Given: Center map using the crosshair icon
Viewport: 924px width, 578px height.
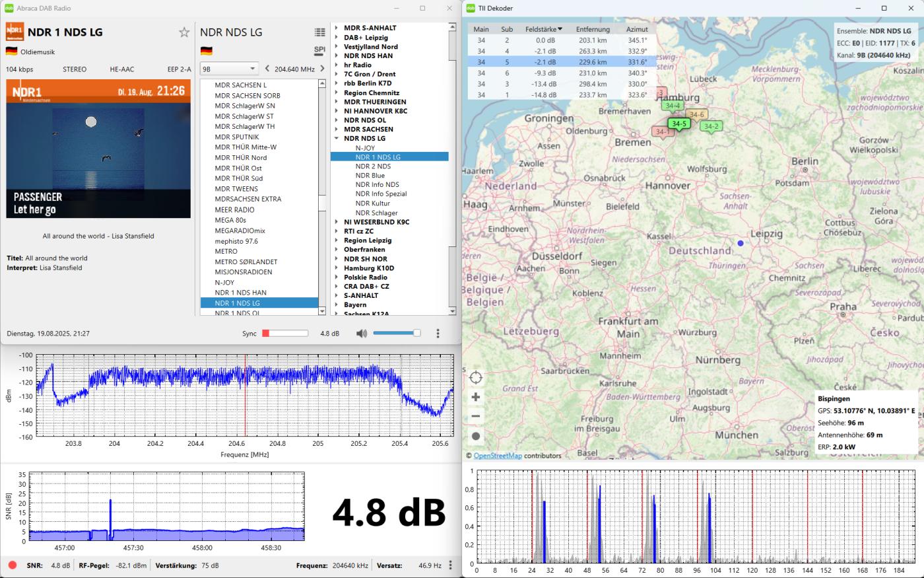Looking at the screenshot, I should pos(476,378).
